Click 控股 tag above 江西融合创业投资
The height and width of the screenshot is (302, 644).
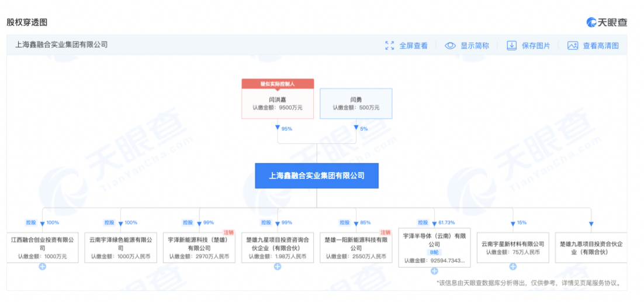pos(31,222)
